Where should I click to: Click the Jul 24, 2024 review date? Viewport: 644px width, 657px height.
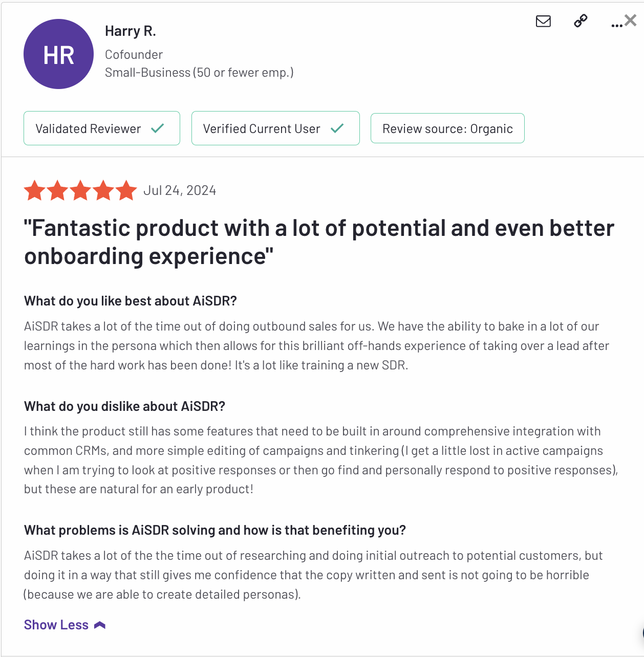(x=180, y=190)
